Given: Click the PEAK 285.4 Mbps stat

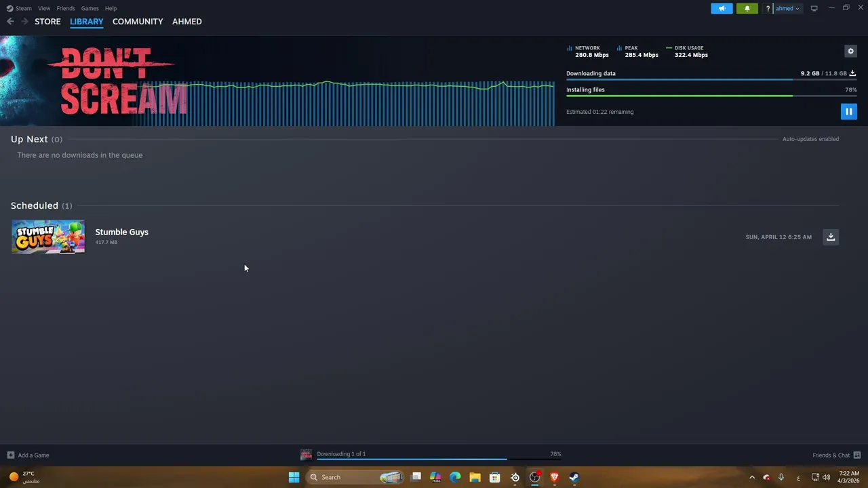Looking at the screenshot, I should 637,52.
